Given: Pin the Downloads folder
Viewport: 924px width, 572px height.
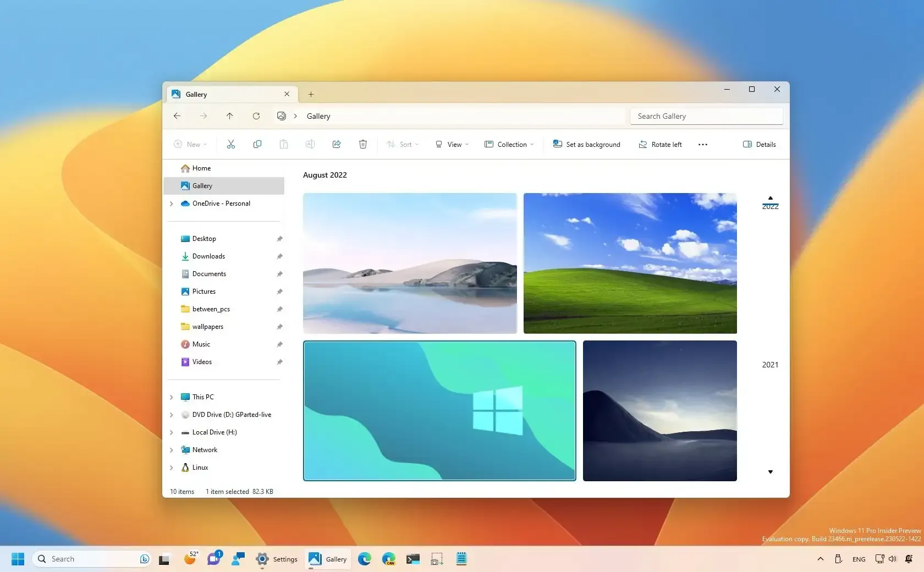Looking at the screenshot, I should (279, 256).
